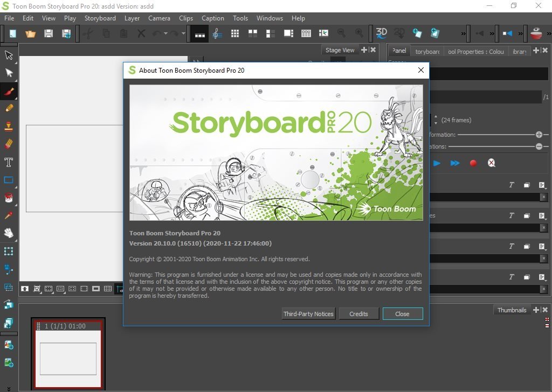Select the Text tool
The height and width of the screenshot is (392, 552).
pos(9,162)
